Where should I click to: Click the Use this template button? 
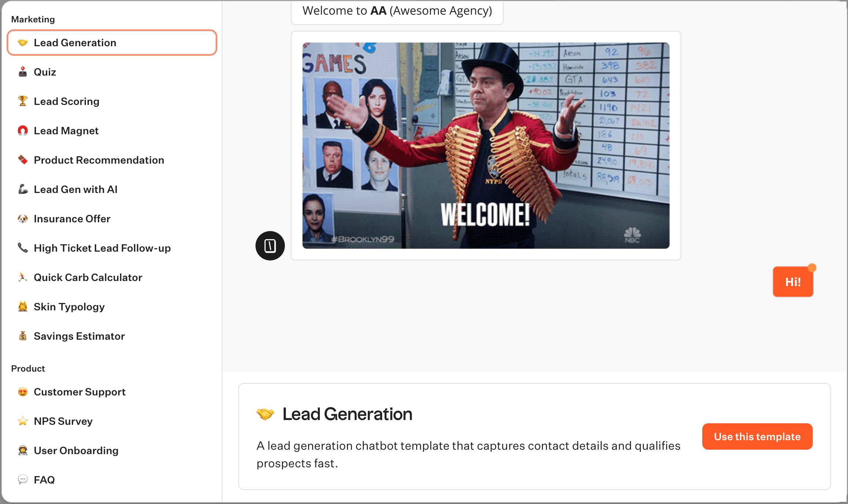click(x=757, y=437)
